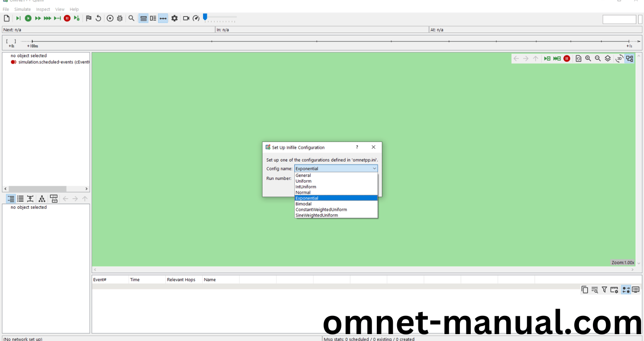Image resolution: width=644 pixels, height=341 pixels.
Task: Click the video camera recording icon
Action: point(186,18)
